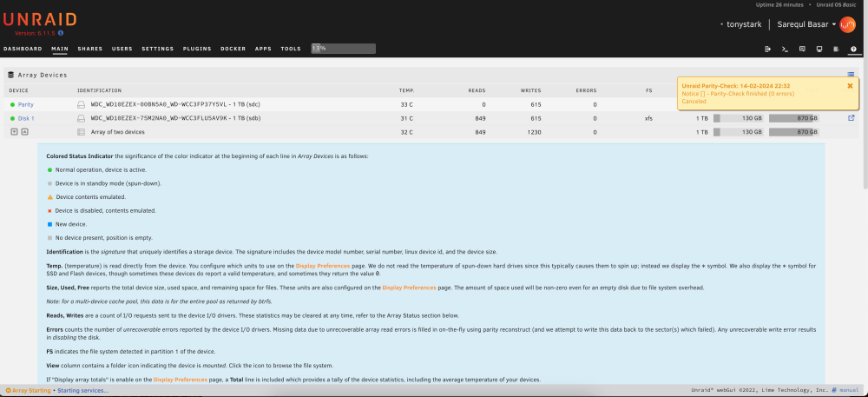The width and height of the screenshot is (868, 397).
Task: Click the IDENTIFICATION column header
Action: pos(99,90)
